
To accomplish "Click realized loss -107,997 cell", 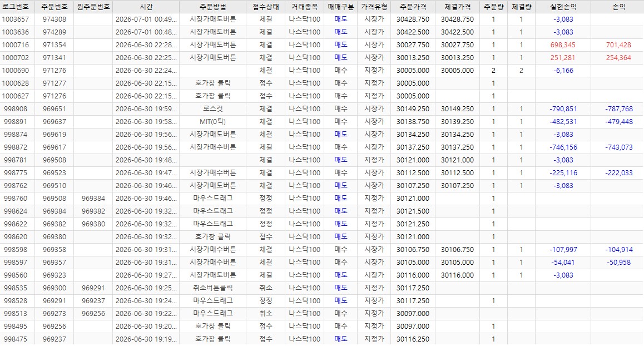I will click(563, 249).
